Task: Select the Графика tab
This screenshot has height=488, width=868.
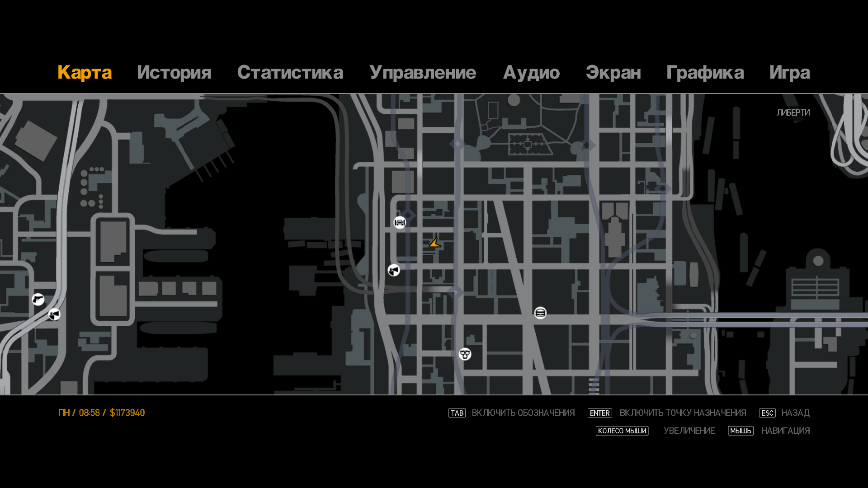Action: (x=705, y=72)
